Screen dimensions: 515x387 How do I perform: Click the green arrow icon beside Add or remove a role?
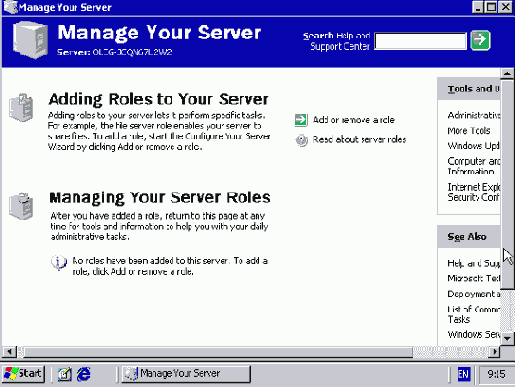click(301, 120)
